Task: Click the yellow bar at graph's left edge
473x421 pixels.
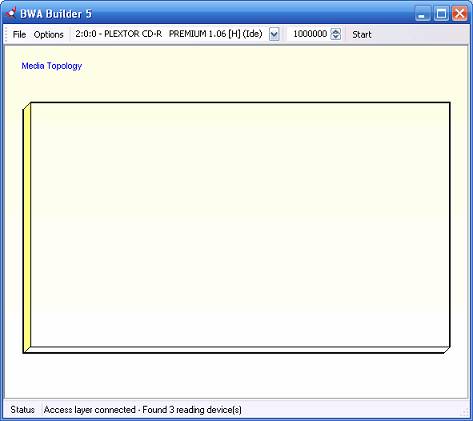Action: (x=27, y=228)
